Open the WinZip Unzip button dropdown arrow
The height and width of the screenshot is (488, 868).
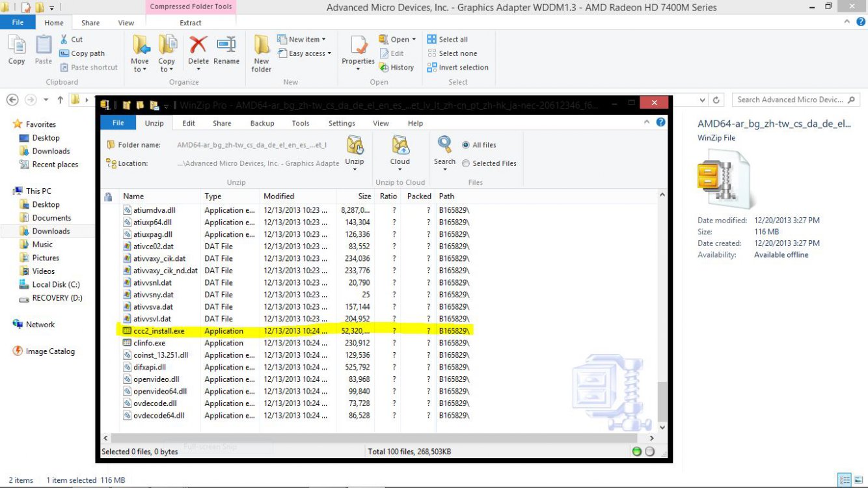tap(355, 170)
